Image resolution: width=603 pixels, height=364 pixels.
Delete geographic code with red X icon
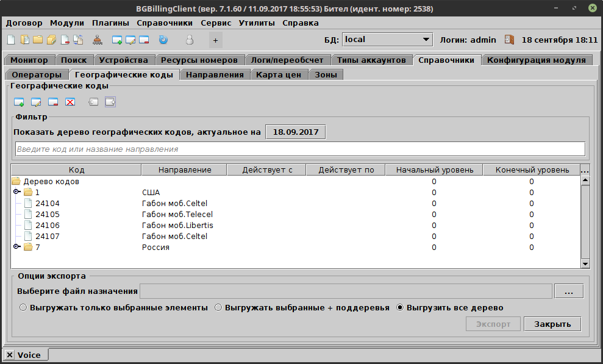point(70,102)
